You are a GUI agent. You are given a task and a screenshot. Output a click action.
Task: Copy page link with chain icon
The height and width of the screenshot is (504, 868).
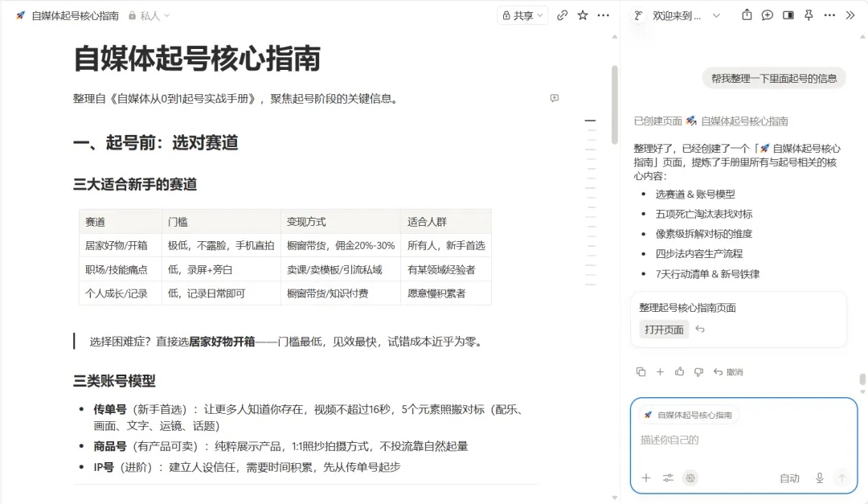(562, 15)
